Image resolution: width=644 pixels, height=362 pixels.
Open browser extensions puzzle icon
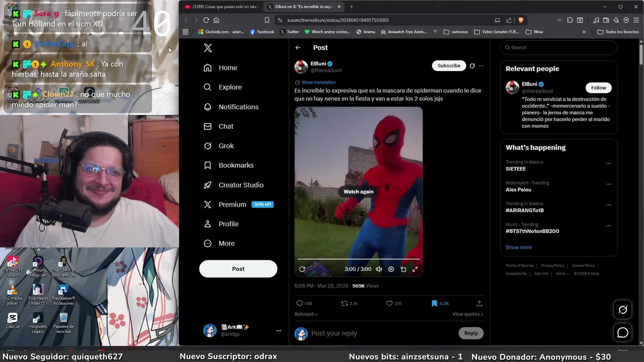tap(570, 20)
